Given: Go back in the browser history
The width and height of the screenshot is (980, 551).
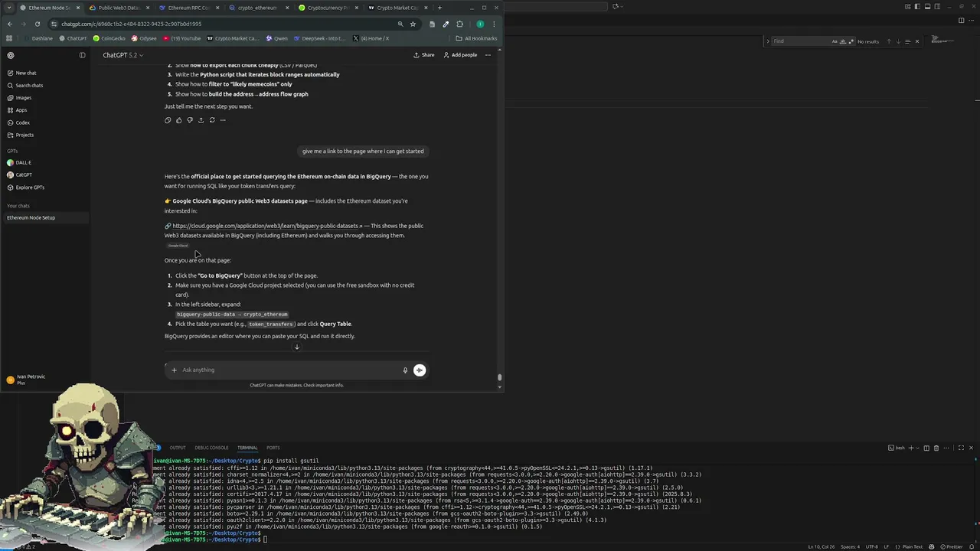Looking at the screenshot, I should 9,24.
